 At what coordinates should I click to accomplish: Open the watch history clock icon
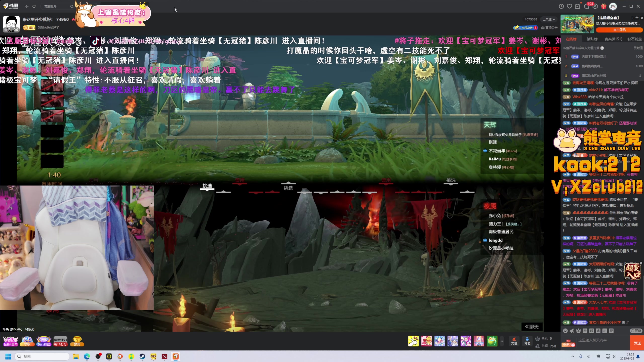(561, 7)
